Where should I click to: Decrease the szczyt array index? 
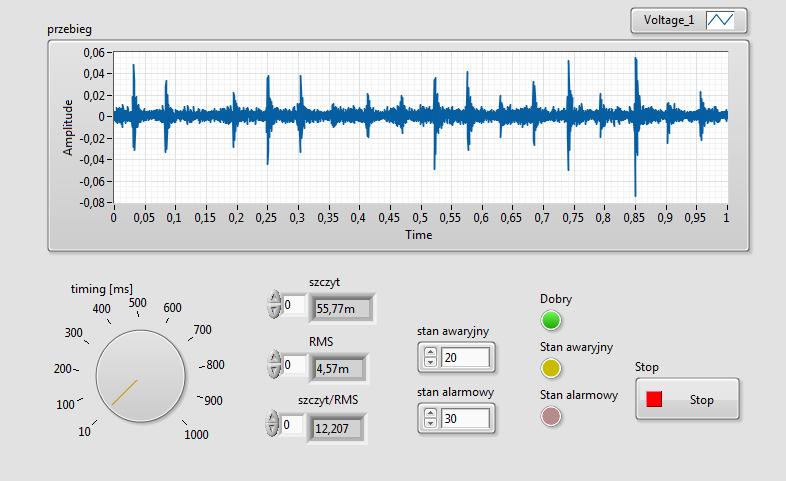[x=274, y=311]
